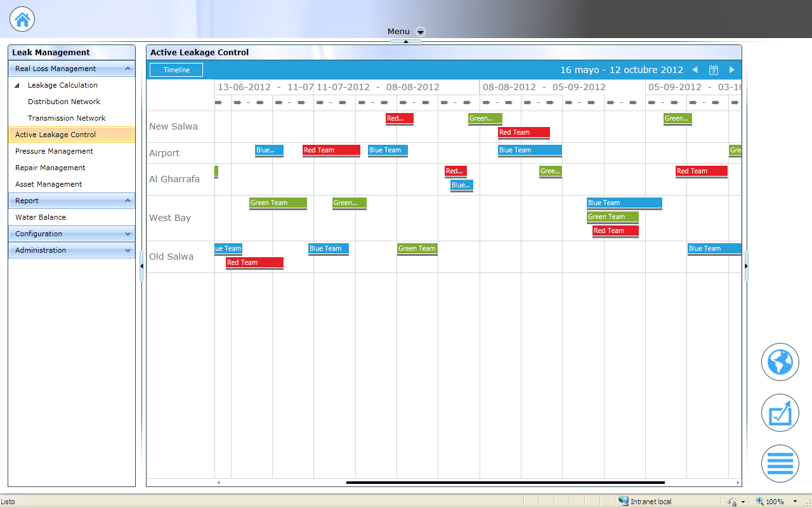Select Red Team task in New Salwa
Viewport: 812px width, 508px height.
click(x=524, y=133)
